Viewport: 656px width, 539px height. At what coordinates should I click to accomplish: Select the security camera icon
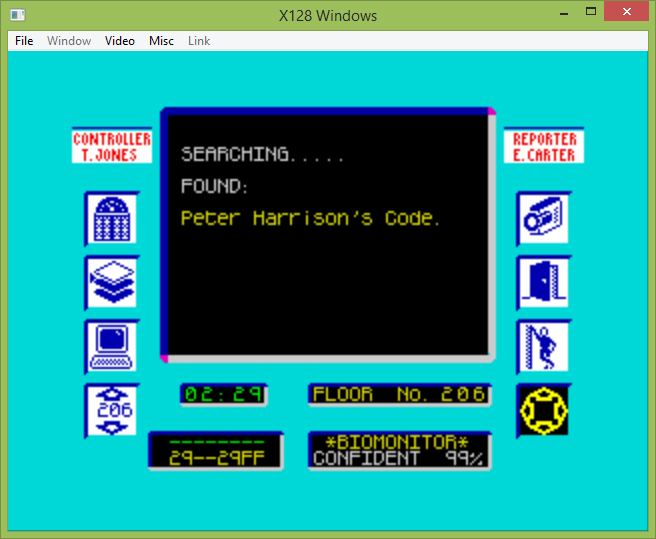[x=543, y=218]
